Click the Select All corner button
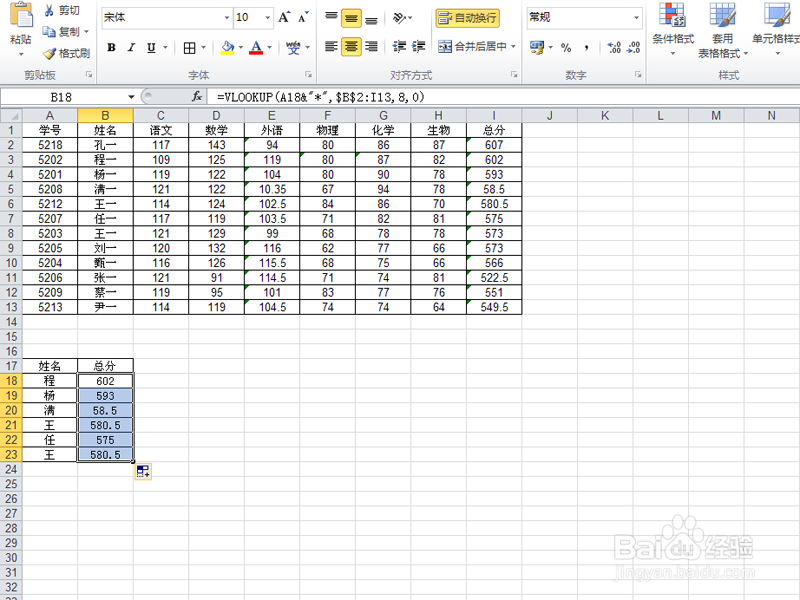Viewport: 800px width, 600px height. pos(11,116)
